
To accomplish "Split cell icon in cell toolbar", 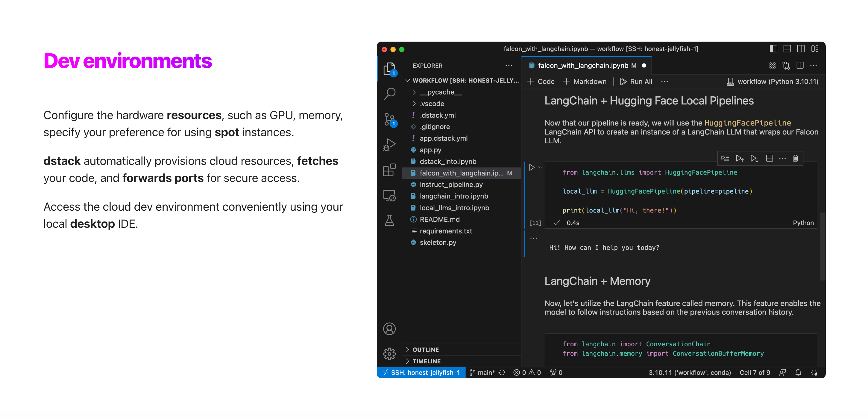I will [769, 158].
